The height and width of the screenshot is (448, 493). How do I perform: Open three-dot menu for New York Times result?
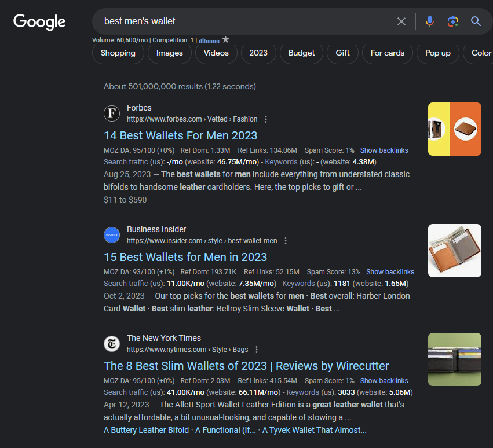tap(257, 350)
